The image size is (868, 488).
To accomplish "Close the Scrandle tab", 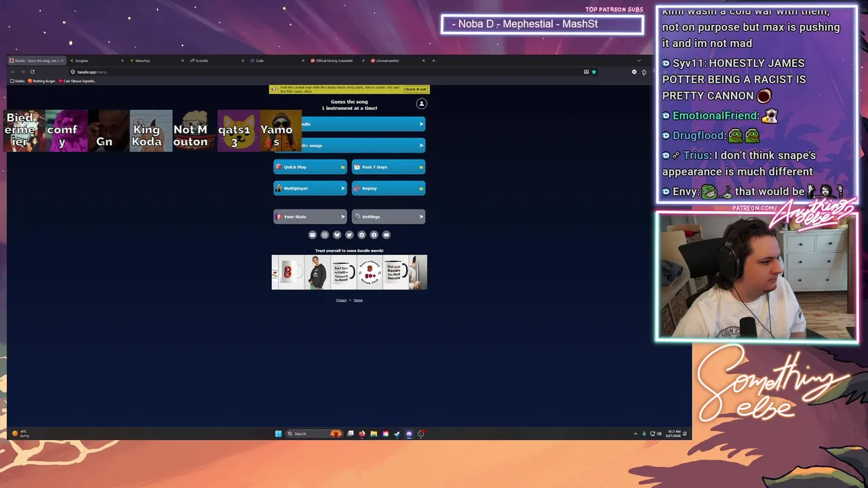I will click(243, 60).
